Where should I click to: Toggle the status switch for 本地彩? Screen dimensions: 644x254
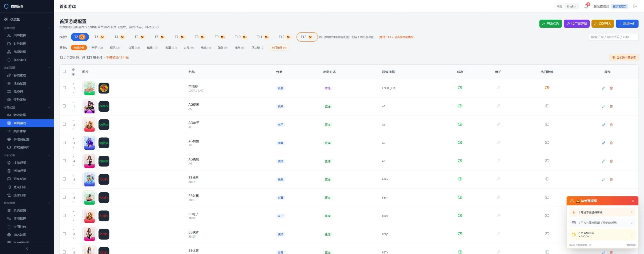click(x=460, y=88)
